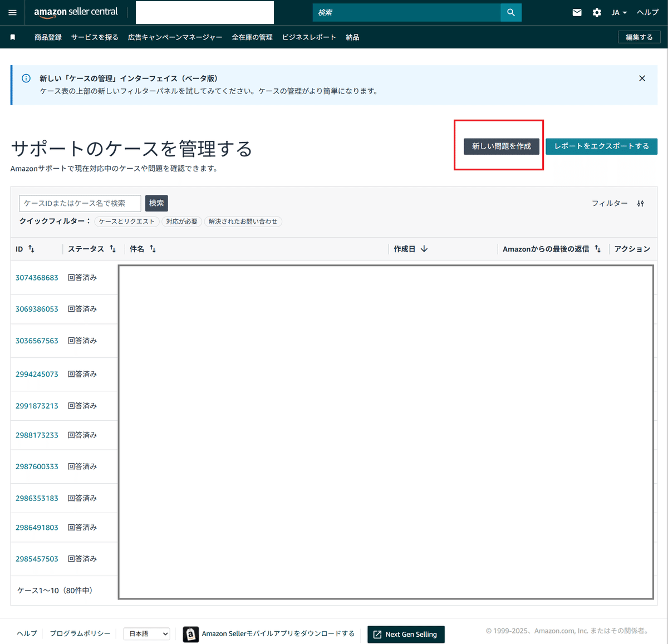The width and height of the screenshot is (668, 644).
Task: Open case 3036567563
Action: pyautogui.click(x=37, y=341)
